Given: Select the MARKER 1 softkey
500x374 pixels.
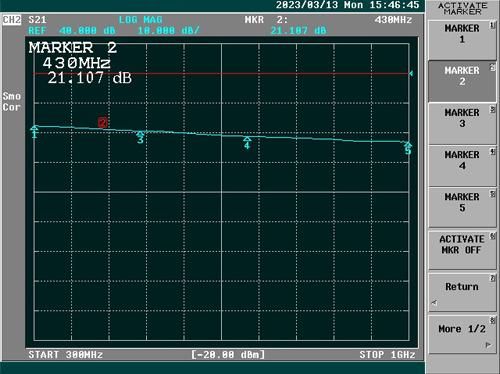Looking at the screenshot, I should click(462, 40).
